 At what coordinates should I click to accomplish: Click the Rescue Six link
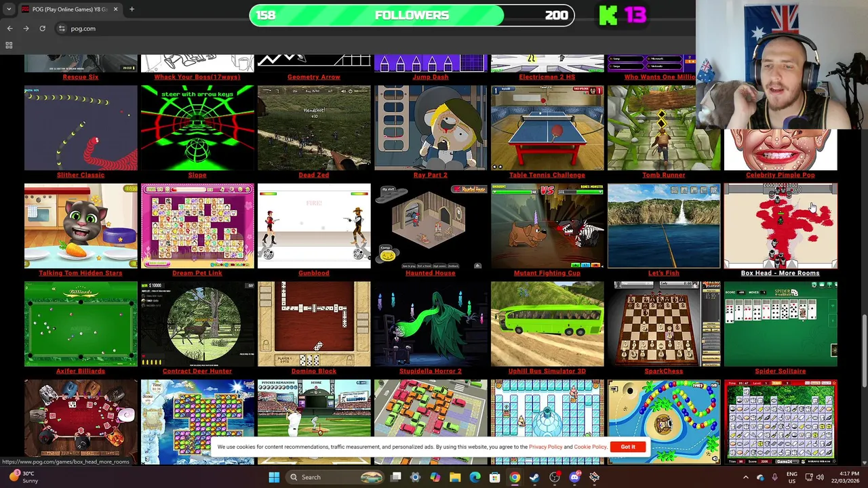pyautogui.click(x=81, y=77)
